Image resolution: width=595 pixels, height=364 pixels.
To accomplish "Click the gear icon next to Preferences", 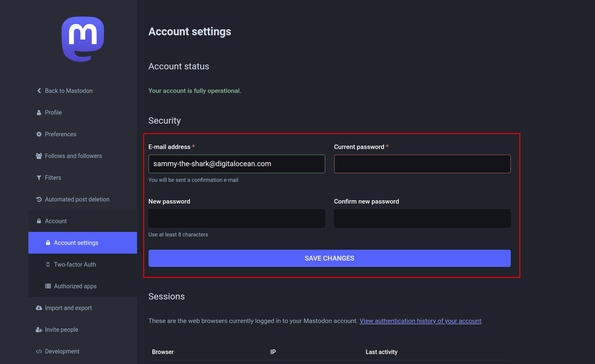I will click(x=39, y=134).
